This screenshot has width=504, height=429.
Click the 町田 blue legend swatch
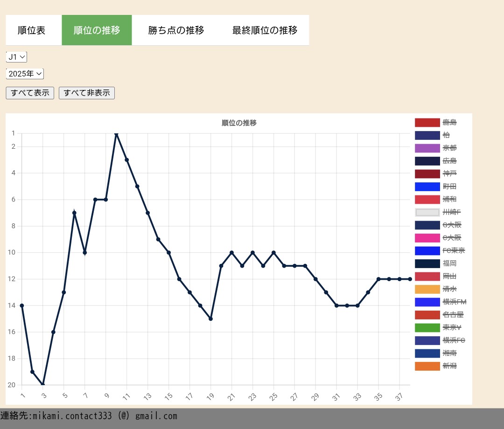427,187
